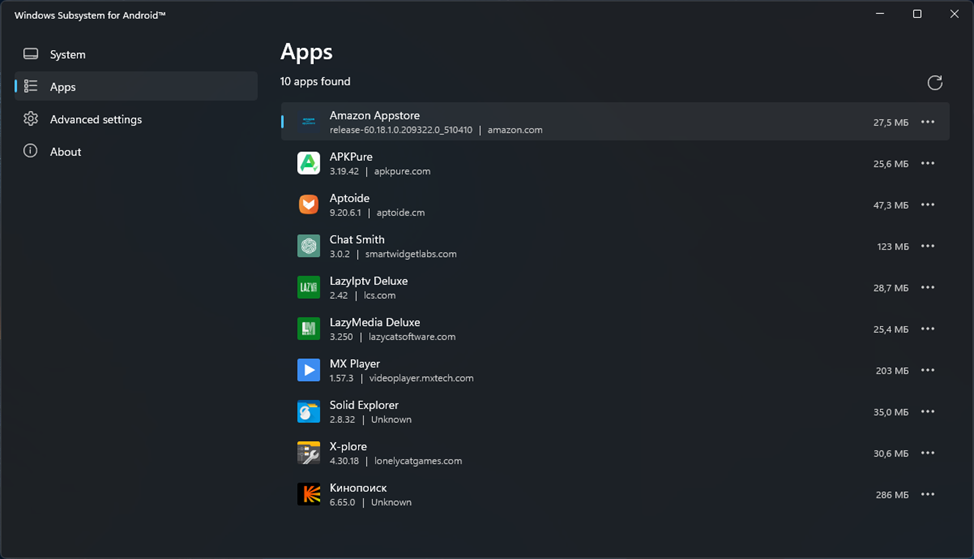
Task: Click the lcs.com publisher text
Action: pyautogui.click(x=380, y=296)
